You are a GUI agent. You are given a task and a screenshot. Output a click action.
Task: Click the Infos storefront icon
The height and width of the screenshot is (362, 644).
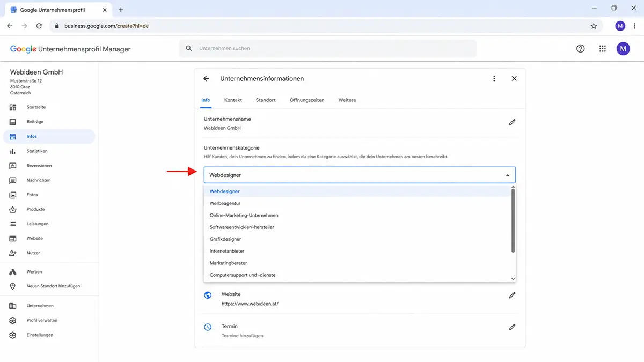(x=13, y=136)
